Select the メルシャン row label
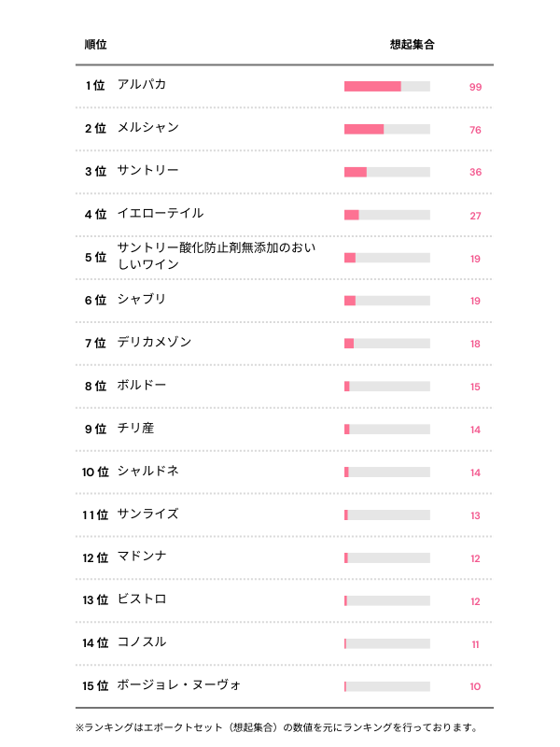The image size is (560, 747). coord(147,128)
